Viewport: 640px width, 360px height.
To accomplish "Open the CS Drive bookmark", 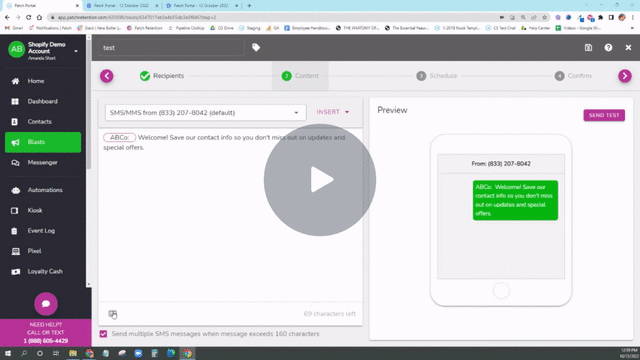I will [x=222, y=28].
